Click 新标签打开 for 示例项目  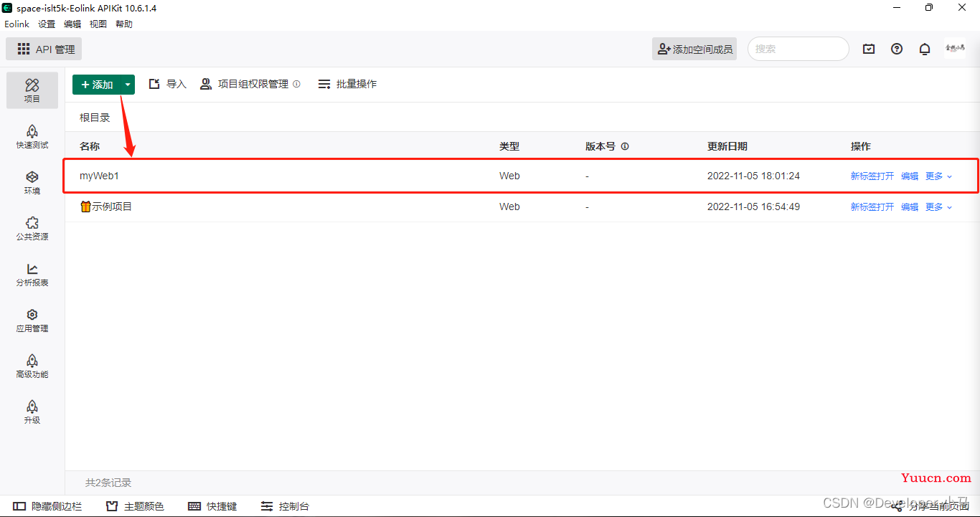[x=872, y=207]
